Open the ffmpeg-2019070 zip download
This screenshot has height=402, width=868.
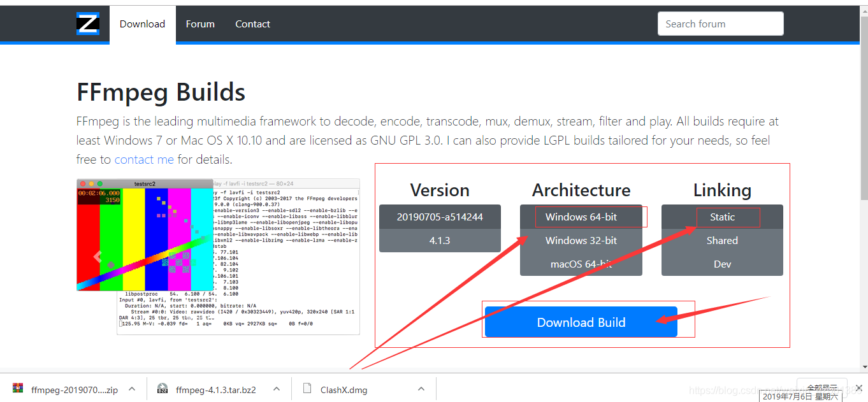pyautogui.click(x=74, y=389)
